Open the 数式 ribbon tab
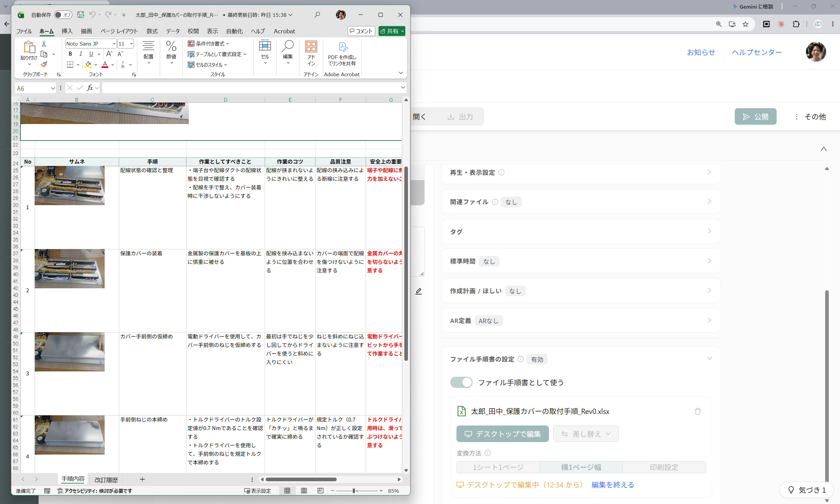 (x=152, y=31)
